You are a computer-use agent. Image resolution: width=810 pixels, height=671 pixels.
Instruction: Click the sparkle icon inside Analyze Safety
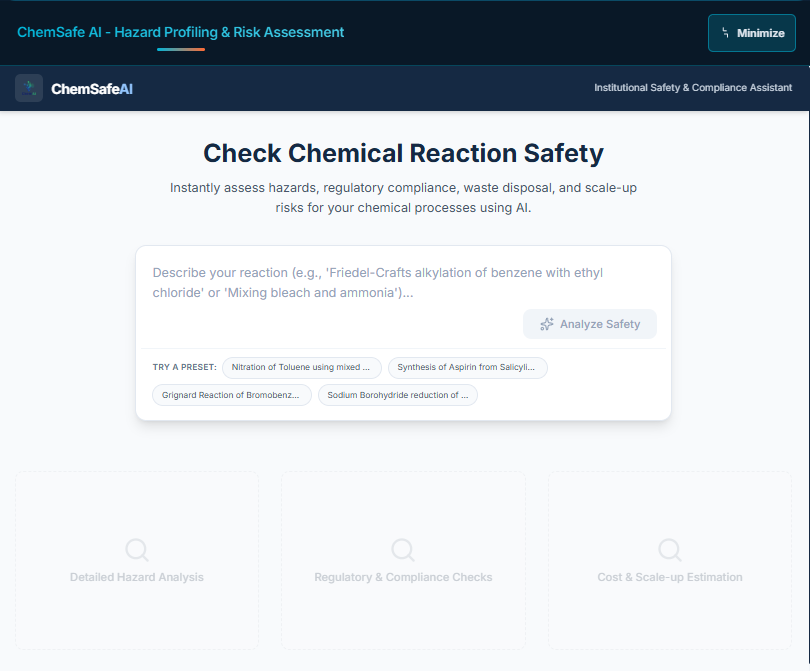[x=547, y=324]
